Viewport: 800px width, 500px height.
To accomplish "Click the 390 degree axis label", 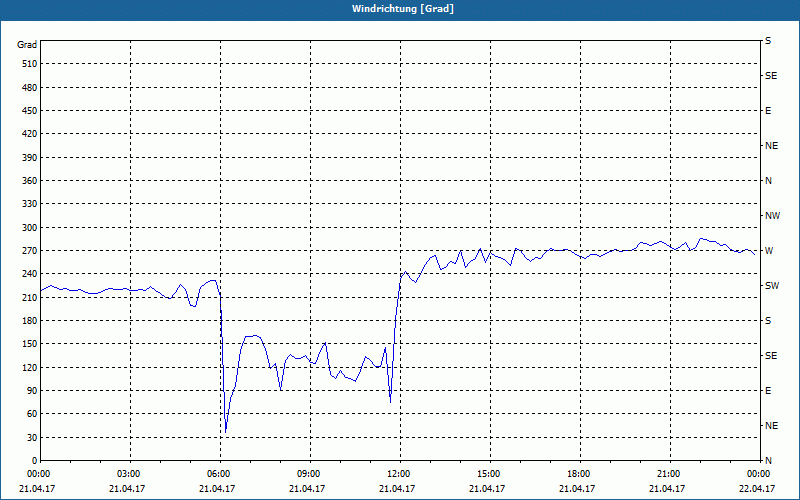I will [29, 158].
